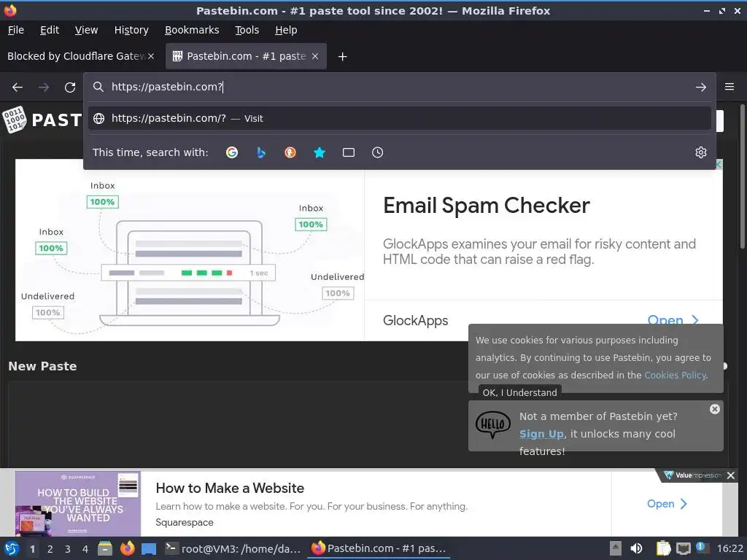747x560 pixels.
Task: Click the forward navigation arrow
Action: click(x=44, y=87)
